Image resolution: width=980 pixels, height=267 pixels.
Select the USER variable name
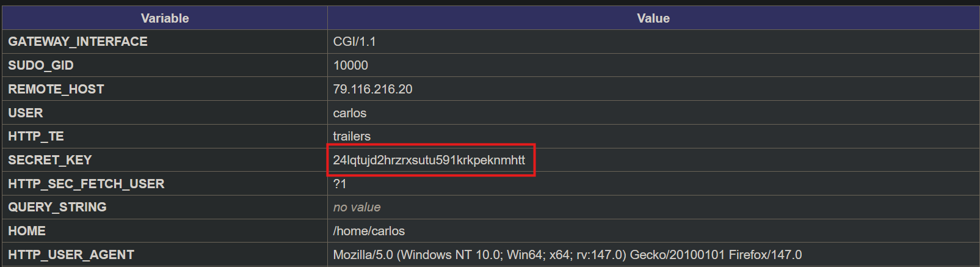[26, 113]
